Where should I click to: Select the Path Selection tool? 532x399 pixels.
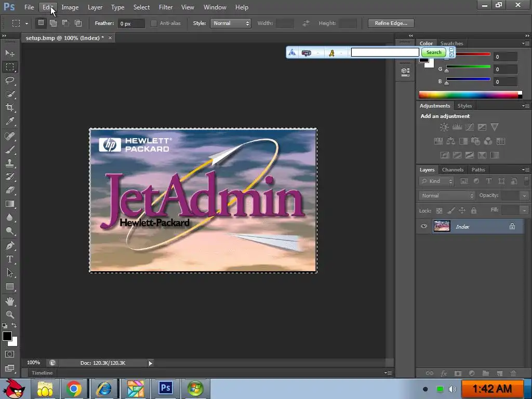click(10, 273)
